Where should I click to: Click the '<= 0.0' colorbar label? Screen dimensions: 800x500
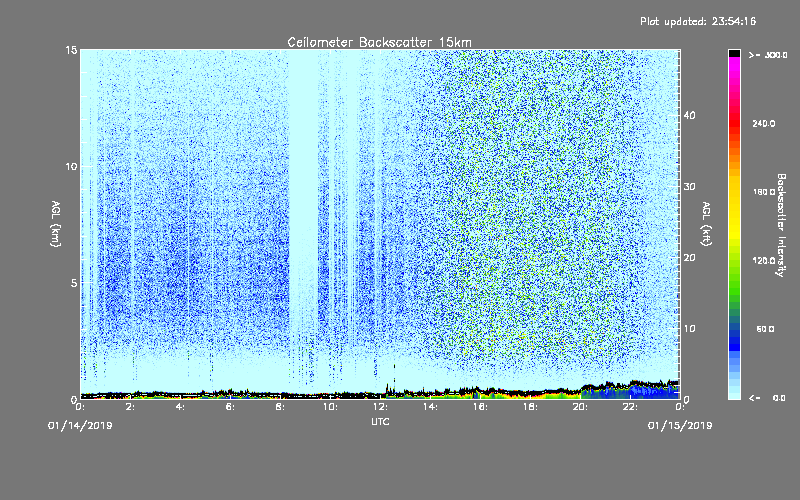point(768,398)
